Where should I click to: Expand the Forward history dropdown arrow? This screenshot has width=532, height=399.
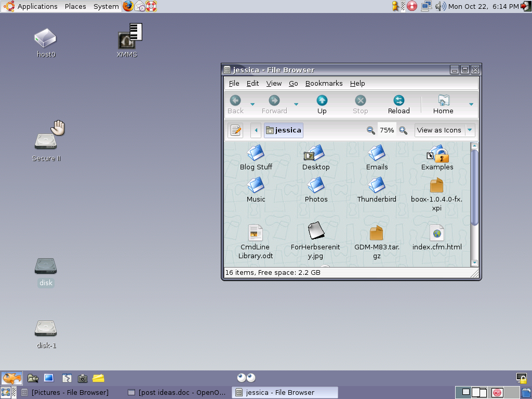(x=296, y=104)
